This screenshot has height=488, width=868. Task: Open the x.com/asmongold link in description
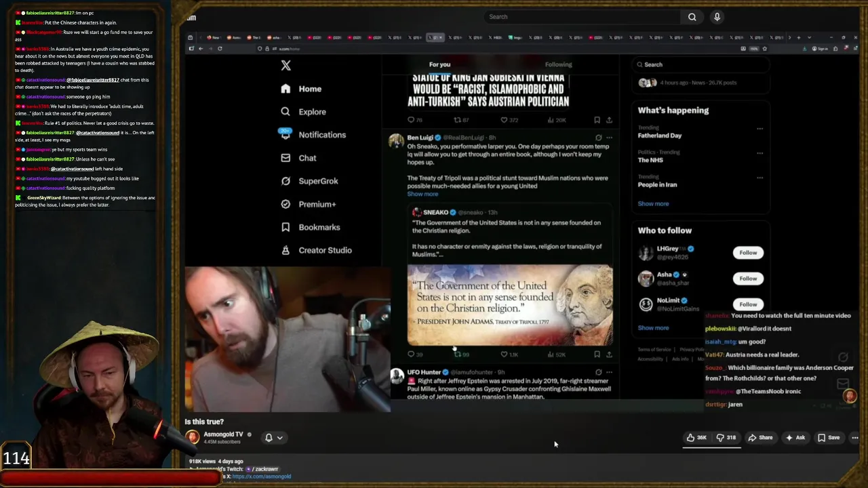[x=262, y=476]
